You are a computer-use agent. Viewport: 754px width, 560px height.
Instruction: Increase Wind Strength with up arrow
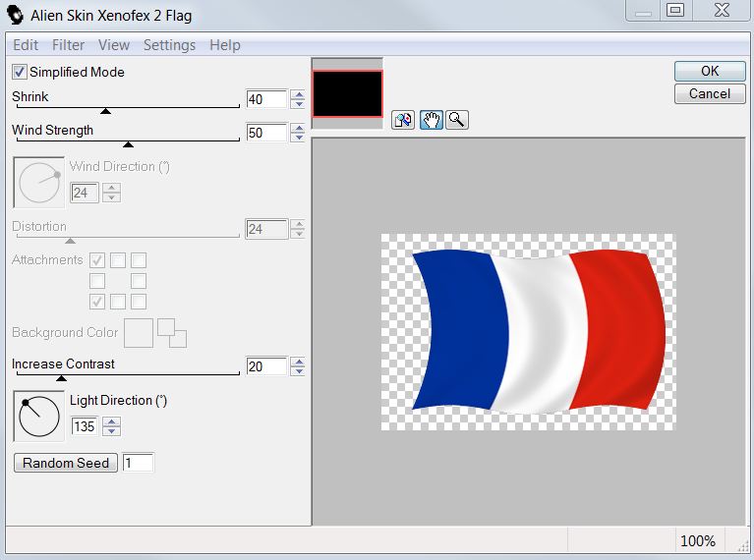299,128
